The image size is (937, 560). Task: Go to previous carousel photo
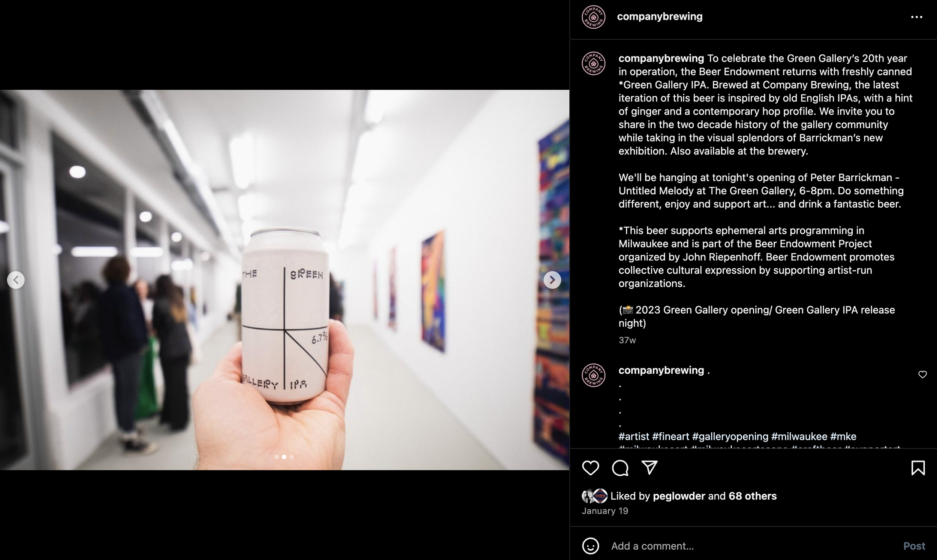click(x=16, y=280)
